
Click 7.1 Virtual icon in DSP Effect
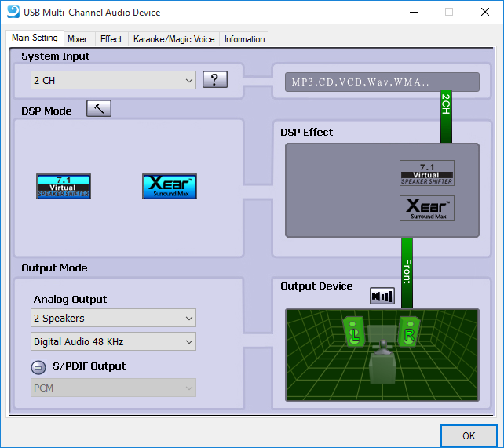427,173
